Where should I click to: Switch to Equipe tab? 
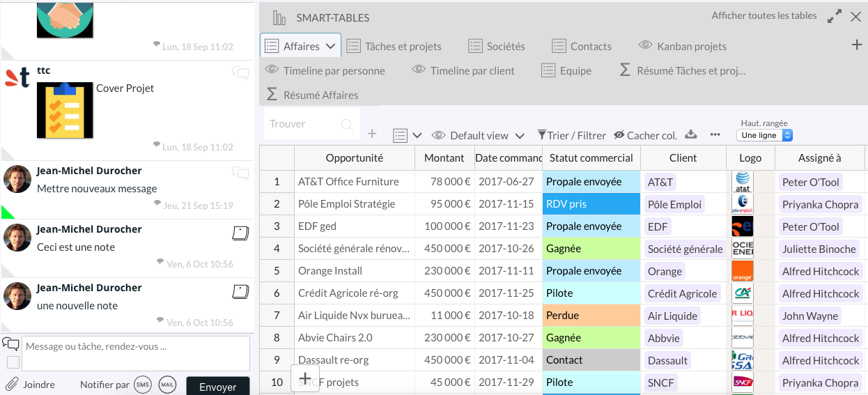[566, 70]
